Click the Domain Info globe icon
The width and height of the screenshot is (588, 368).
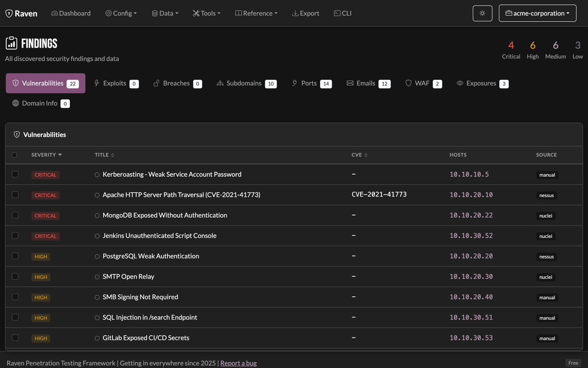tap(15, 103)
